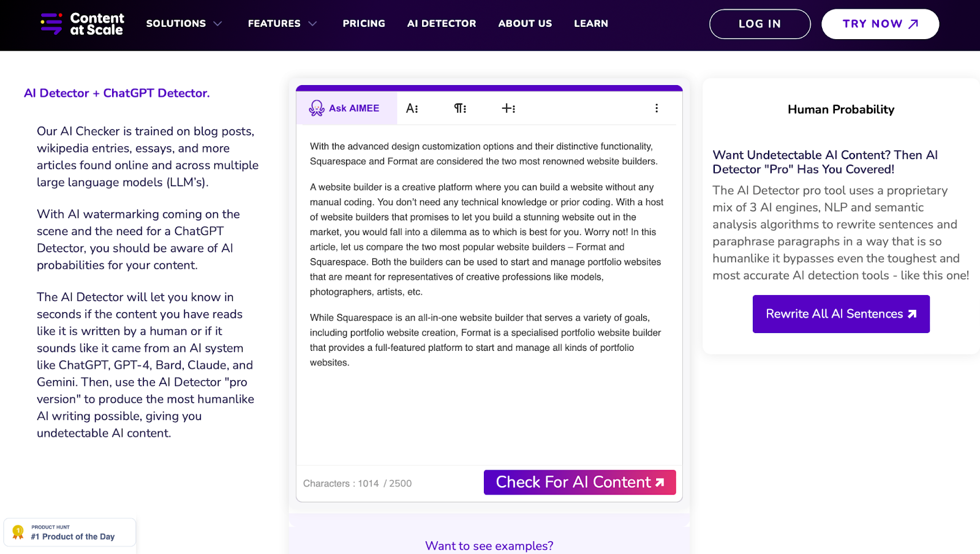Click the Product Hunt medal icon
The width and height of the screenshot is (980, 554).
pos(18,532)
